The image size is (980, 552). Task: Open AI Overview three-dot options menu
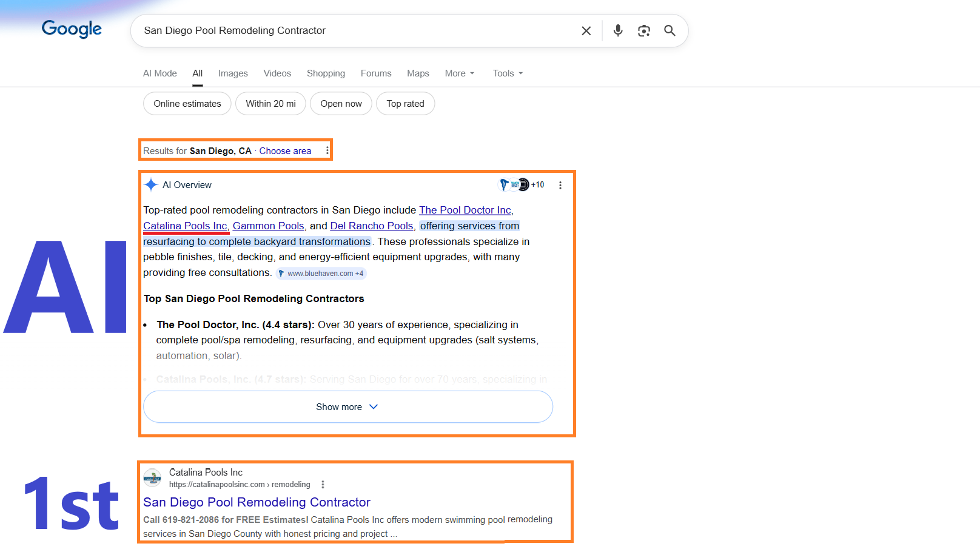click(560, 186)
